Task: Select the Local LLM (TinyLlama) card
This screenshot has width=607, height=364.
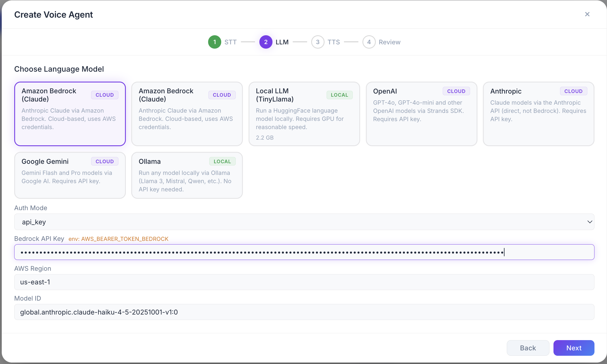Action: click(x=304, y=114)
